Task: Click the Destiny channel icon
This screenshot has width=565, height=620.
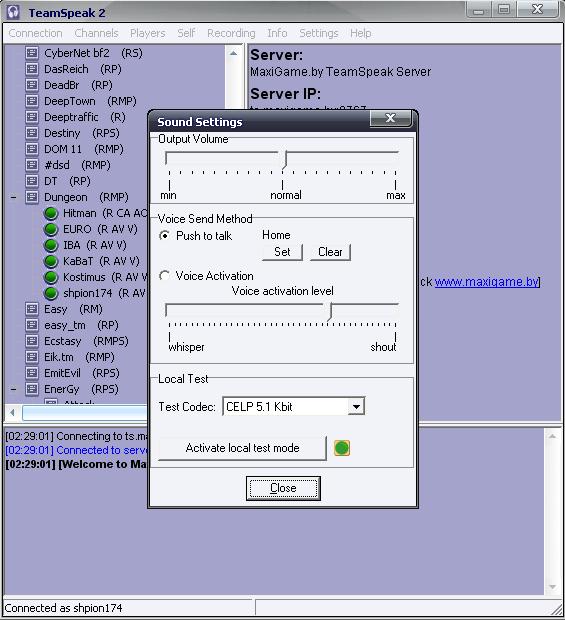Action: click(x=32, y=133)
